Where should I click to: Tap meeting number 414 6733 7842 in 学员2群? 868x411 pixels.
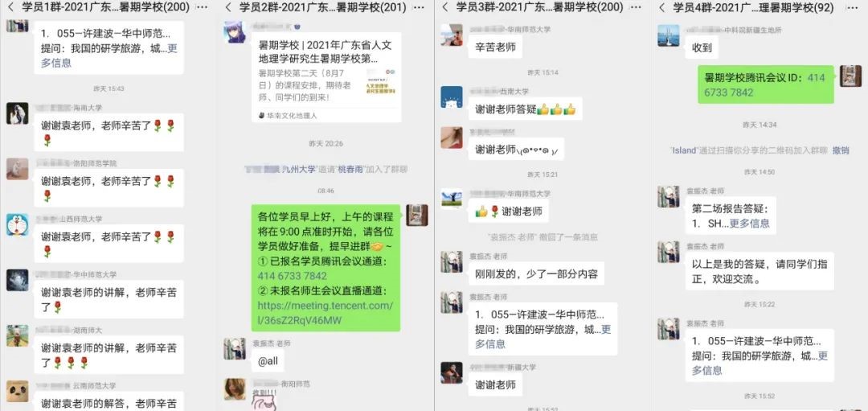pyautogui.click(x=293, y=276)
